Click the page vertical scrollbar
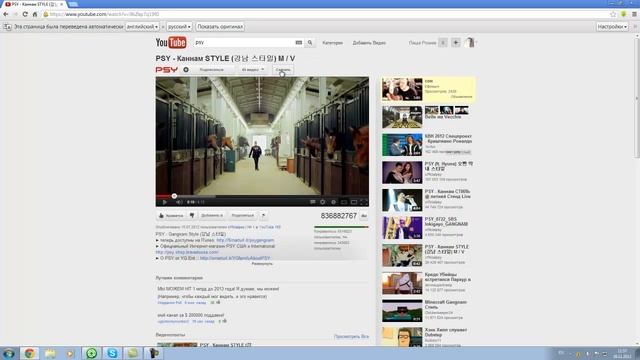 click(x=637, y=98)
